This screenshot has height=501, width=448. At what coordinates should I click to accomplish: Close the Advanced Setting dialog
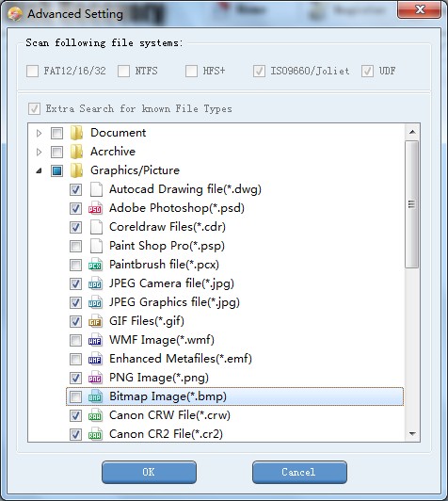point(420,9)
